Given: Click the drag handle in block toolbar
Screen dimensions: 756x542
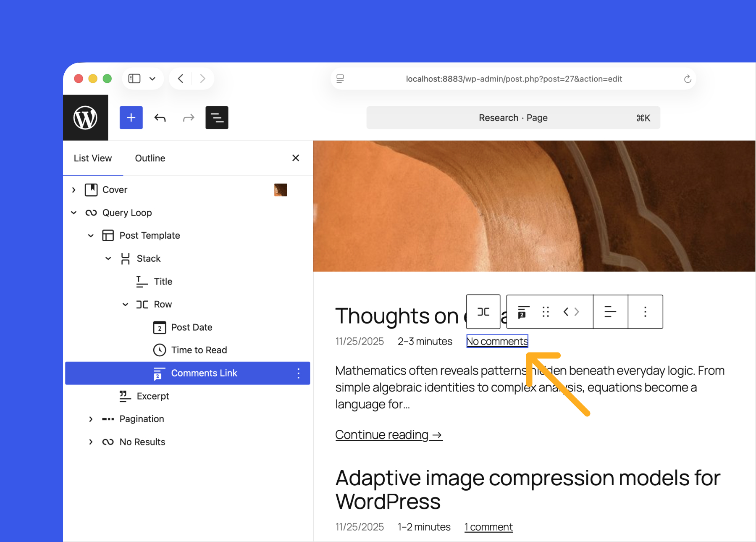Looking at the screenshot, I should [546, 311].
